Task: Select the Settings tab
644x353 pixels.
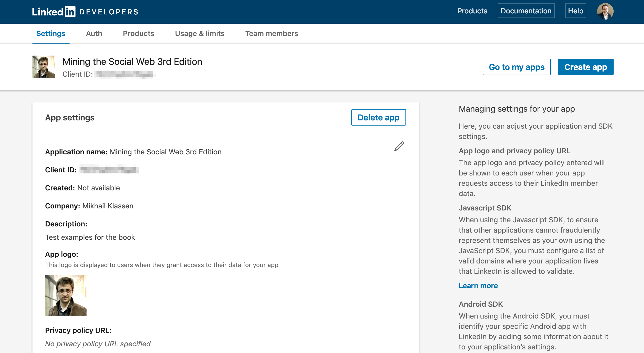Action: pos(51,34)
